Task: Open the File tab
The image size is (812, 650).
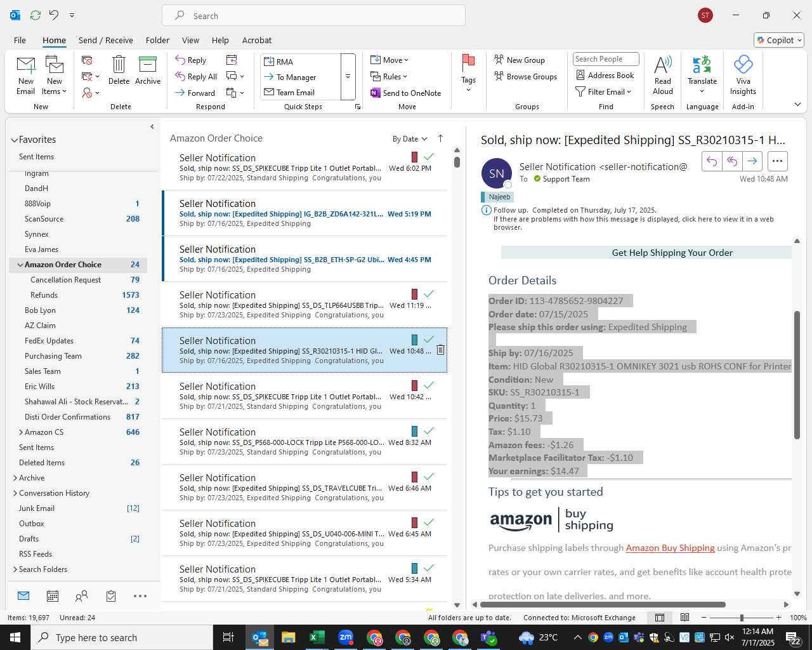Action: (20, 40)
